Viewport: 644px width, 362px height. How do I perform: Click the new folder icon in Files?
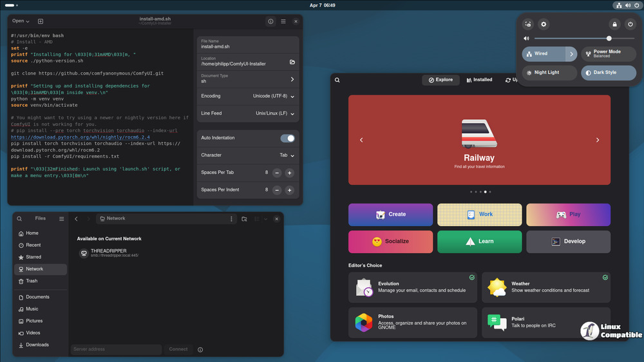[x=244, y=219]
